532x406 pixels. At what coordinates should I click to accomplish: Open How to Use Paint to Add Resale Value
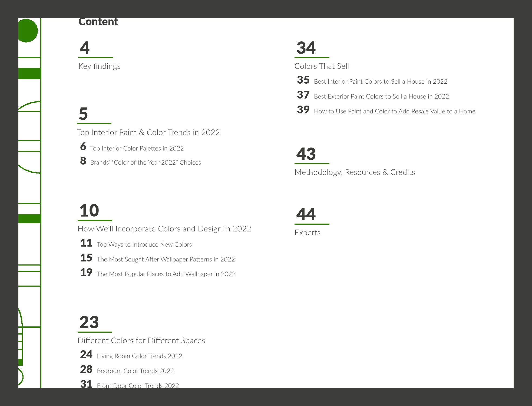click(x=394, y=111)
